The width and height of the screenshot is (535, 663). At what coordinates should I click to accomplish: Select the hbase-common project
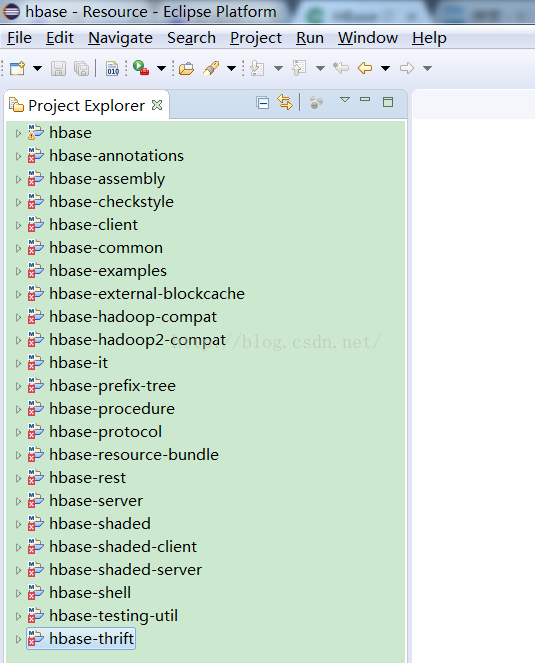(106, 248)
